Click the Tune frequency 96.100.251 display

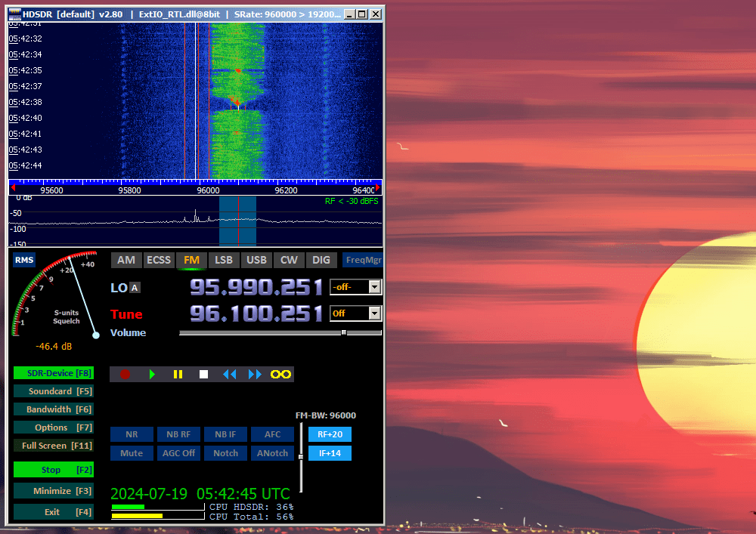tap(256, 313)
